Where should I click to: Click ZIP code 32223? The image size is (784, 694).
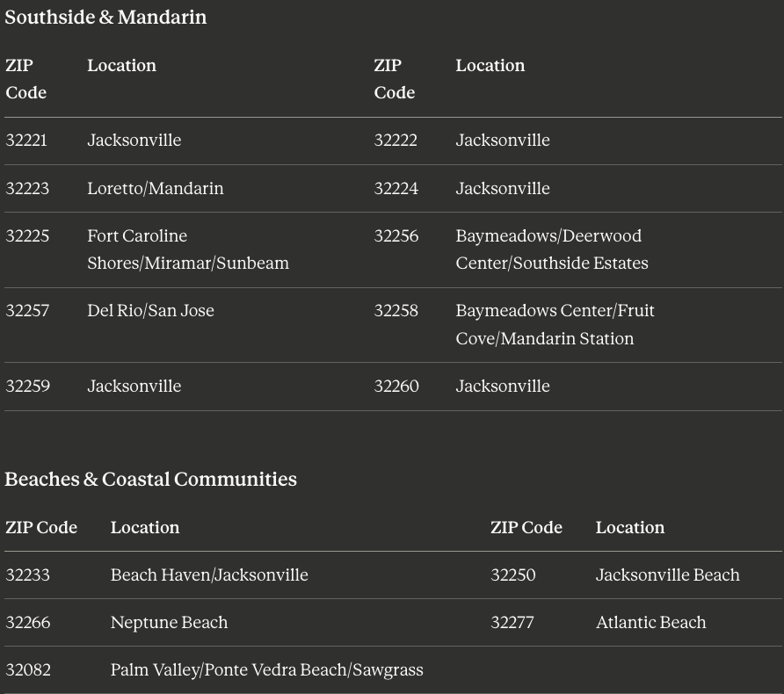pyautogui.click(x=27, y=188)
